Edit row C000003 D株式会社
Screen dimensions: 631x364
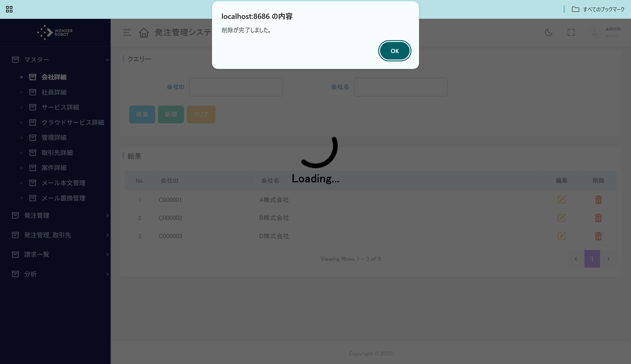click(561, 236)
